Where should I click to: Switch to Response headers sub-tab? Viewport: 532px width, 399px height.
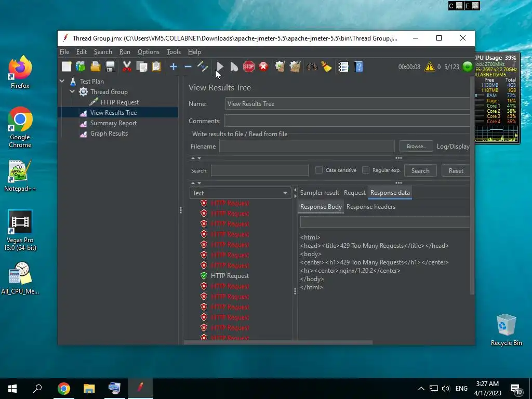tap(371, 207)
